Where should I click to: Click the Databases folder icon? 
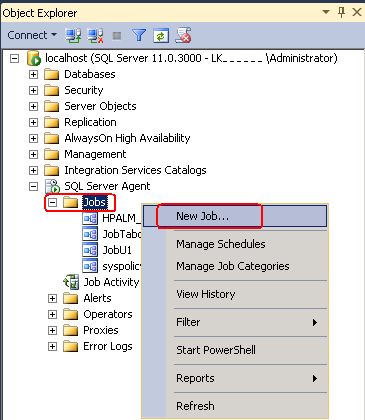(52, 74)
